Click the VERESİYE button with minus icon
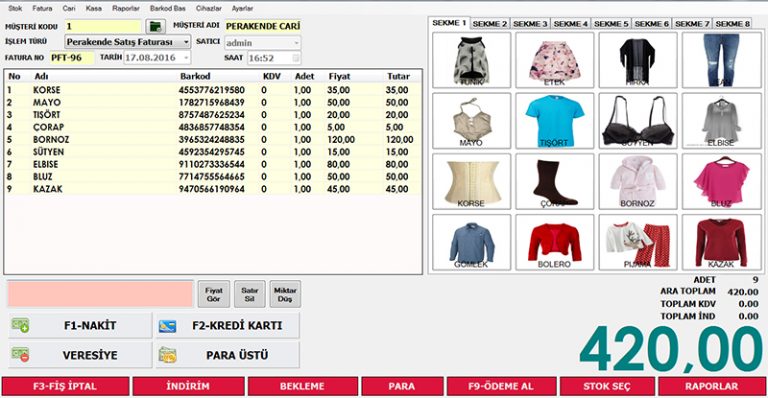This screenshot has width=768, height=398. point(80,355)
